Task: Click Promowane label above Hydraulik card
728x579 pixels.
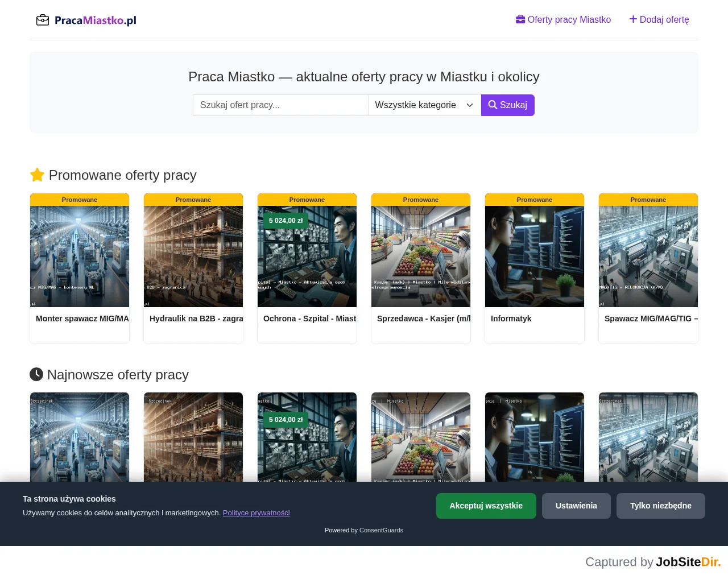Action: 193,200
